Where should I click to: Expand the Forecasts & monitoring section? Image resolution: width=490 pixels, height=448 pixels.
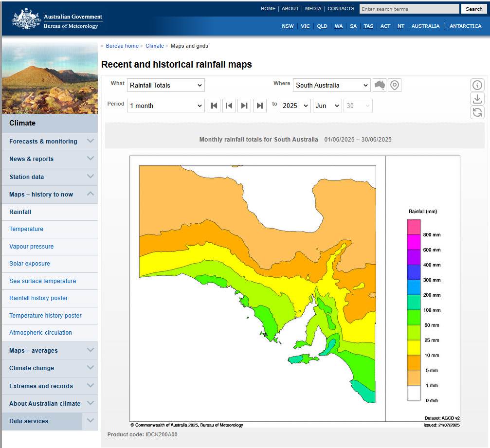90,141
